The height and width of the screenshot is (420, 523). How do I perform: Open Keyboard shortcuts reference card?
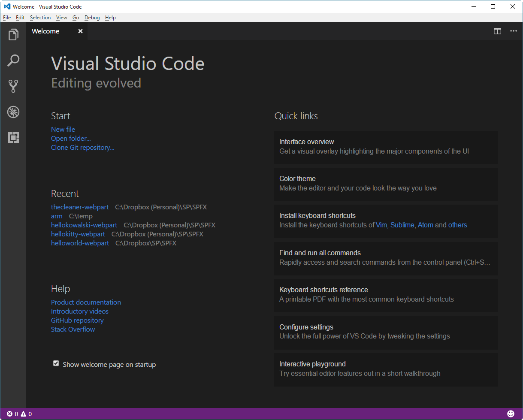point(386,295)
